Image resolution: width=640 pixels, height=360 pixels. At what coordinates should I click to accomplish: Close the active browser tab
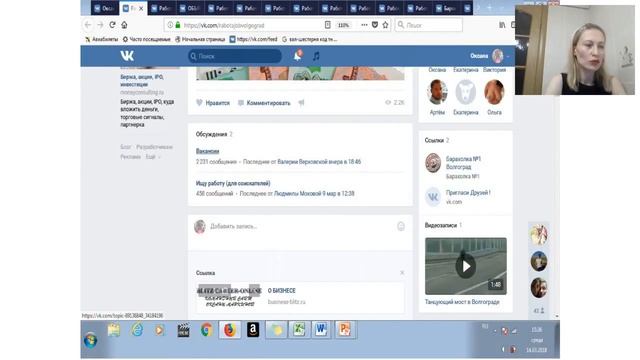click(x=141, y=8)
